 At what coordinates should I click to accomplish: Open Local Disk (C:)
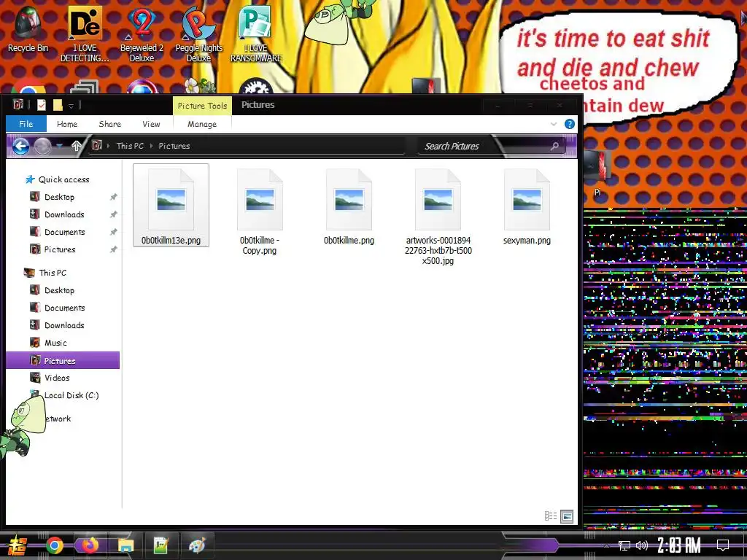pyautogui.click(x=71, y=395)
